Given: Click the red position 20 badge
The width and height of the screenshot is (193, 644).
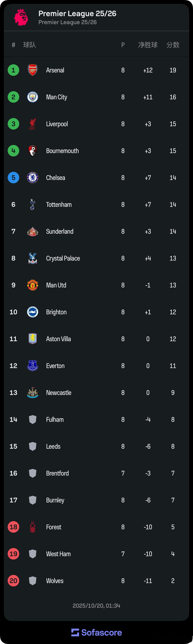Looking at the screenshot, I should point(13,581).
